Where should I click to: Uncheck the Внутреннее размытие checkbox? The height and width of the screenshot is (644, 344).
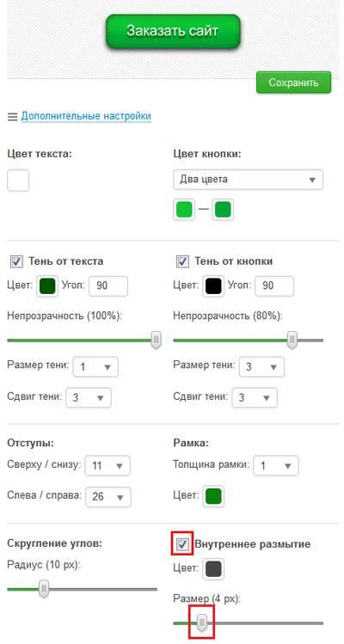point(182,545)
